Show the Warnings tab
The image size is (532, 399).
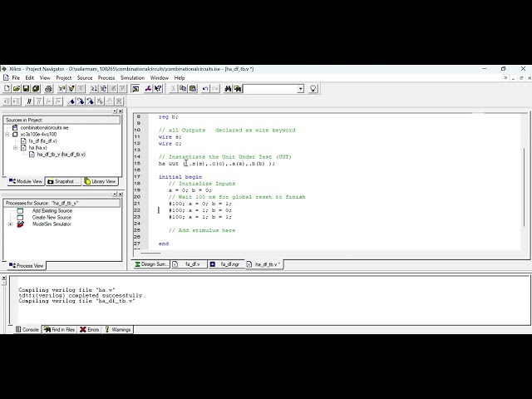[x=118, y=329]
